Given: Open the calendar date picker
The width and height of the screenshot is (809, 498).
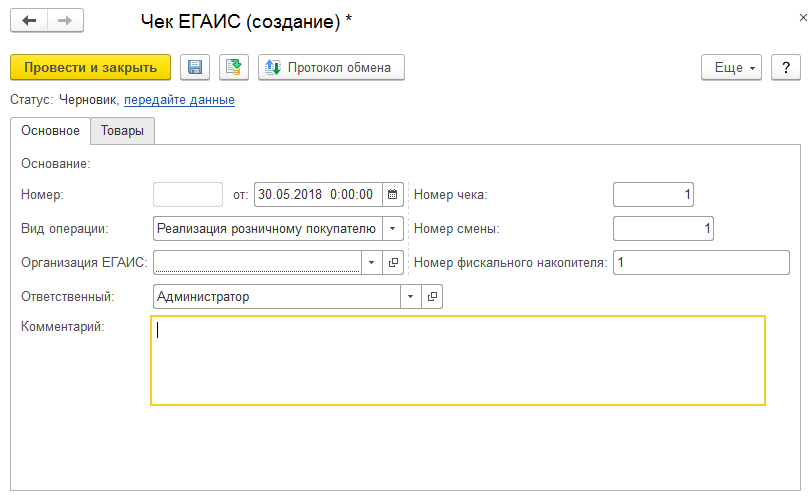Looking at the screenshot, I should click(393, 194).
